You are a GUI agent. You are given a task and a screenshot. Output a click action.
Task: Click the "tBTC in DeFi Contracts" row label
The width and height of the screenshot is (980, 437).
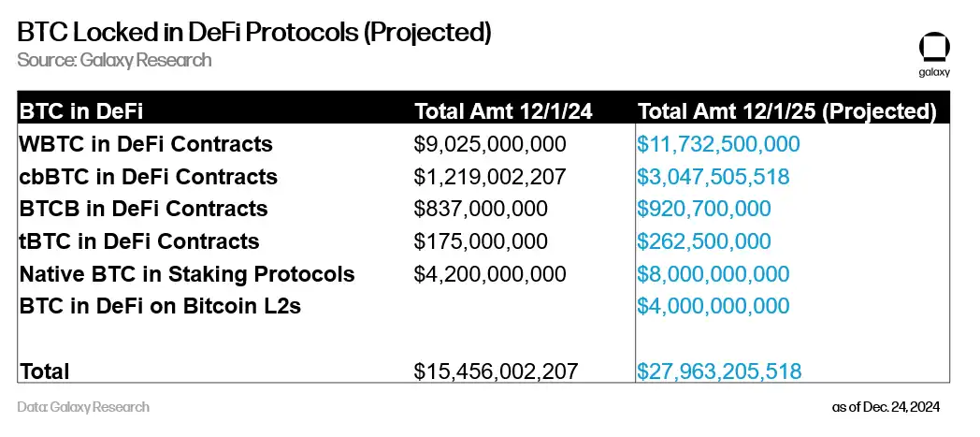[138, 241]
